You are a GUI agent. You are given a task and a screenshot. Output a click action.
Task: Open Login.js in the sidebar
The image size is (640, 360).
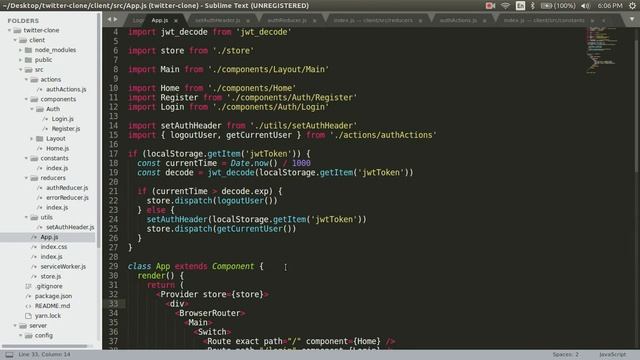click(x=62, y=119)
